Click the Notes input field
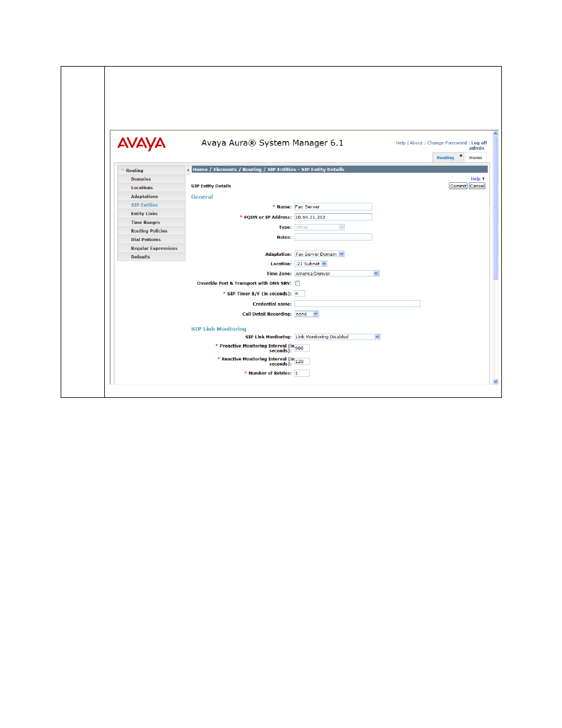562x728 pixels. pyautogui.click(x=333, y=237)
